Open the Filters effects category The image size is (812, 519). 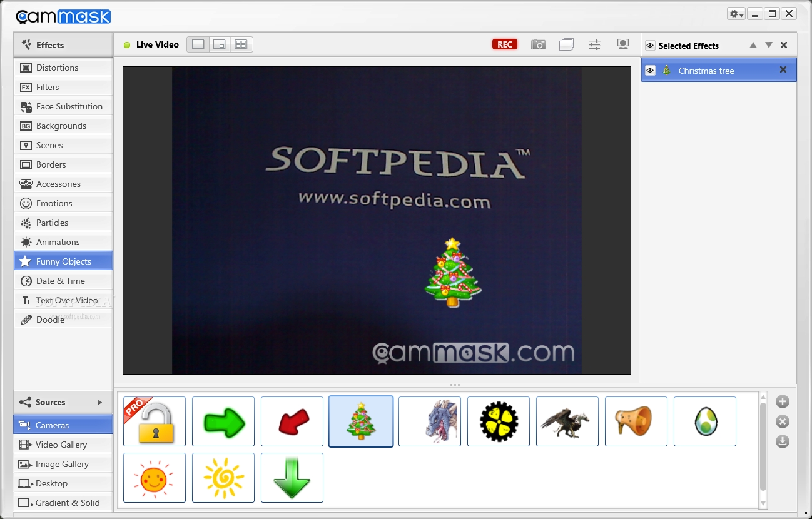(x=63, y=87)
